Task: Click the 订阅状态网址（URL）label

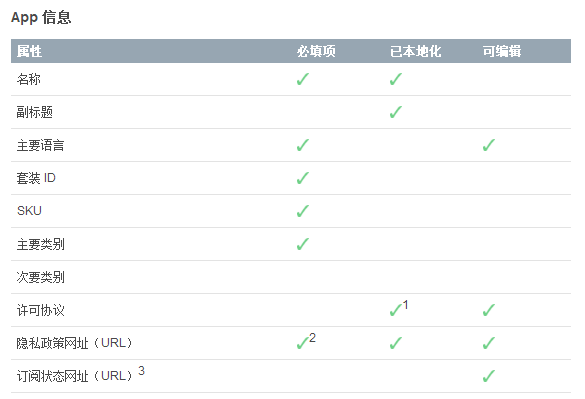Action: coord(74,375)
